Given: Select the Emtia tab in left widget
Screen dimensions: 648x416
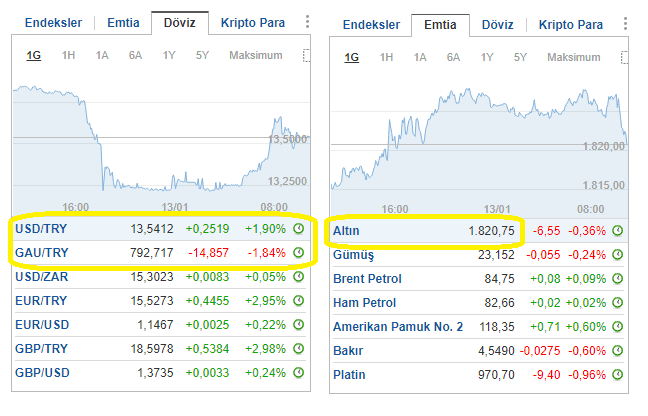Looking at the screenshot, I should [x=123, y=22].
